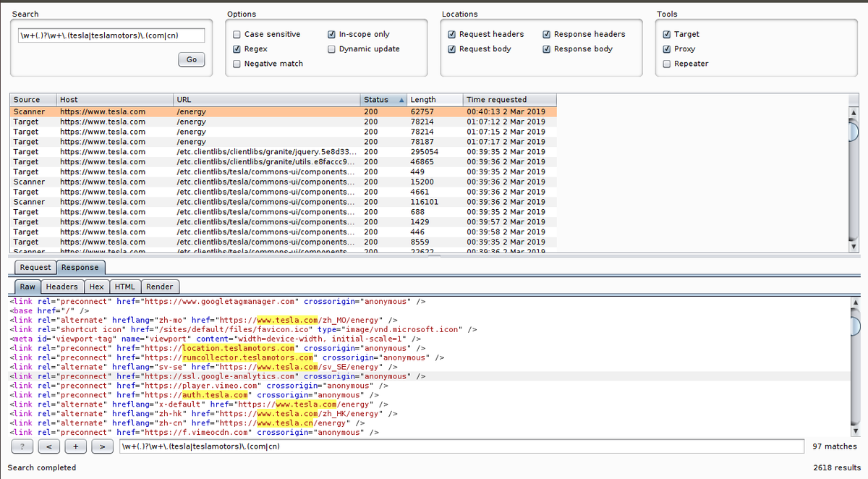Open the Hex view tab
Viewport: 868px width, 479px height.
[97, 287]
